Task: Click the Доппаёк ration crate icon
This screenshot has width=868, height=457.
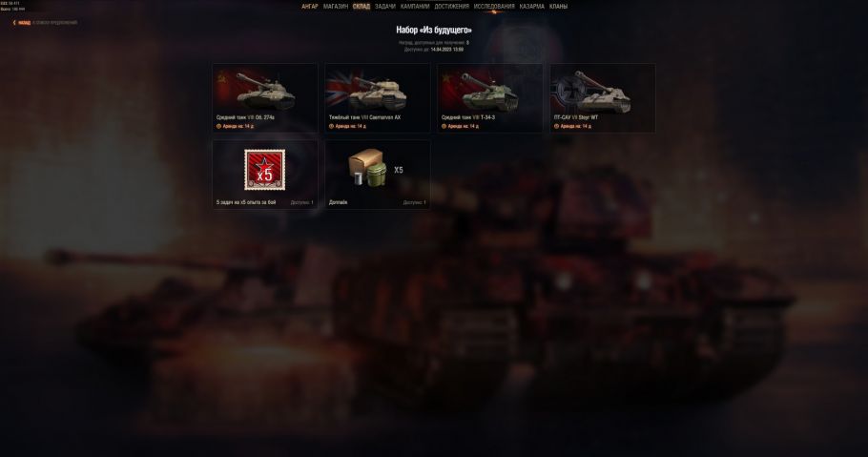Action: tap(367, 167)
